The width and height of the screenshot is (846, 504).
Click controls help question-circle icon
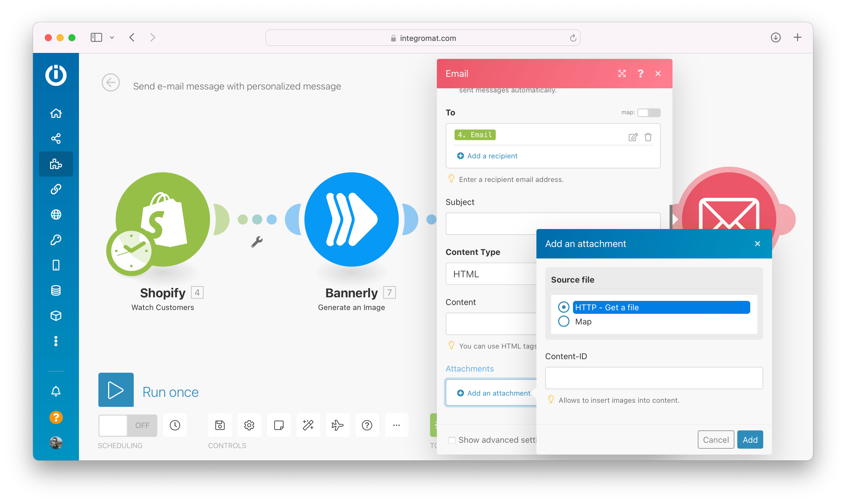pos(367,425)
